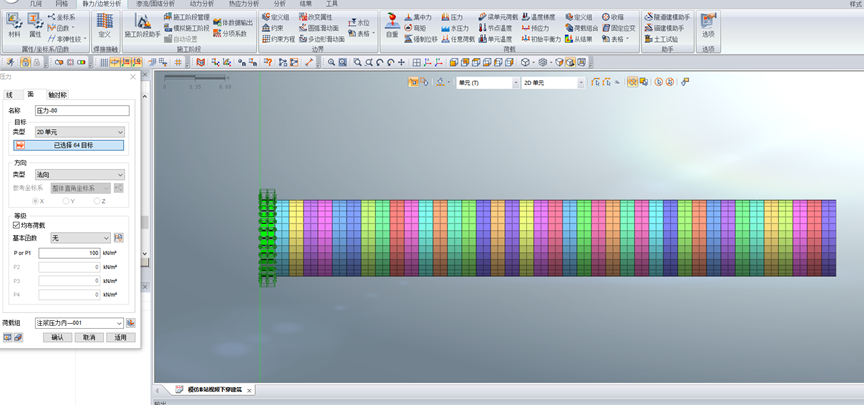The image size is (864, 405).
Task: Expand the 非弹性铰 ribbon dropdown
Action: pyautogui.click(x=85, y=39)
